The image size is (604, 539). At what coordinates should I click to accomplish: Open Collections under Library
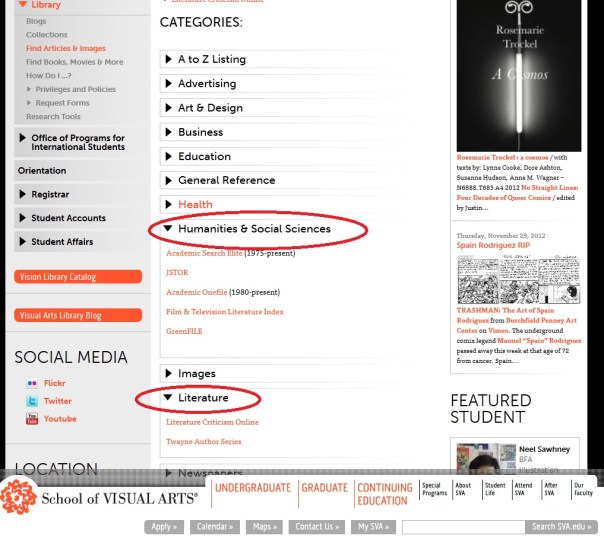(47, 35)
